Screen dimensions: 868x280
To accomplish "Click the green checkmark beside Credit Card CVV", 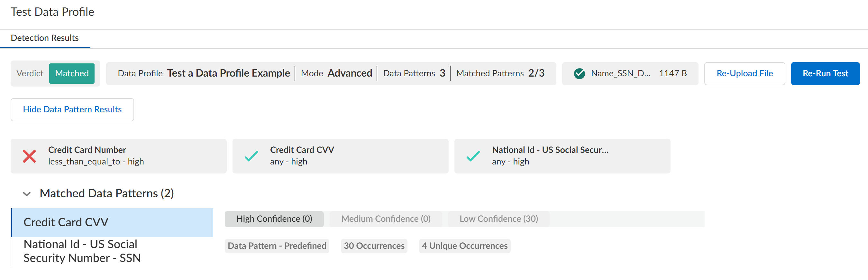I will [x=251, y=156].
